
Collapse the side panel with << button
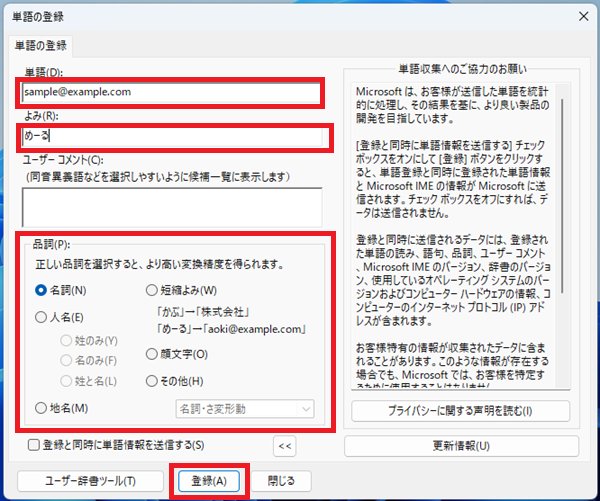click(x=285, y=445)
